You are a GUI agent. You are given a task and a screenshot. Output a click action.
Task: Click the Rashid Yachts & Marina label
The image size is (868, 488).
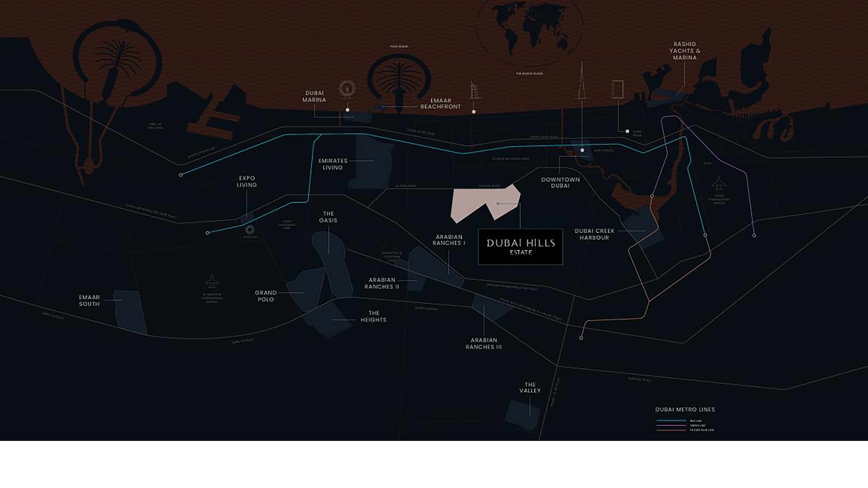[x=684, y=51]
